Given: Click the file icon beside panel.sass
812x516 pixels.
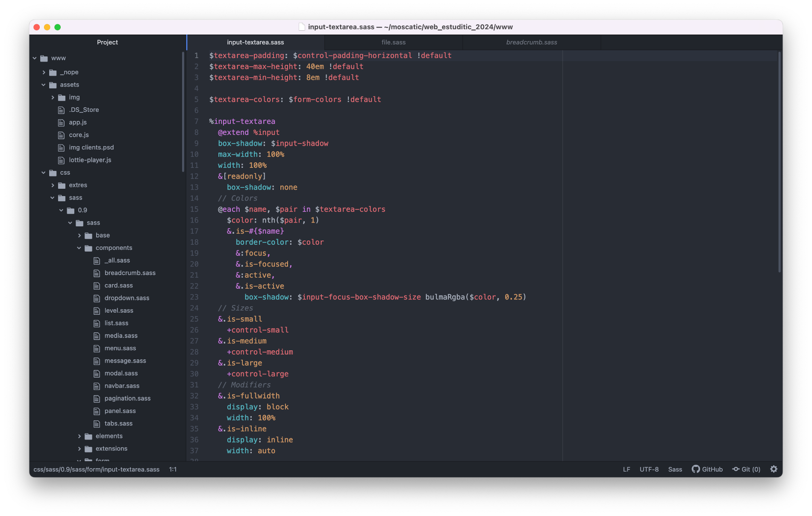Looking at the screenshot, I should pyautogui.click(x=97, y=411).
